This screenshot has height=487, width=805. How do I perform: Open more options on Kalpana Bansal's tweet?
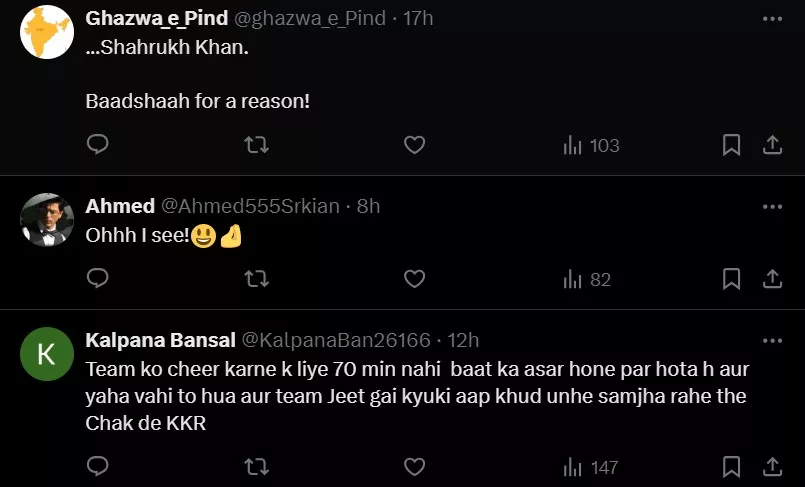[772, 340]
